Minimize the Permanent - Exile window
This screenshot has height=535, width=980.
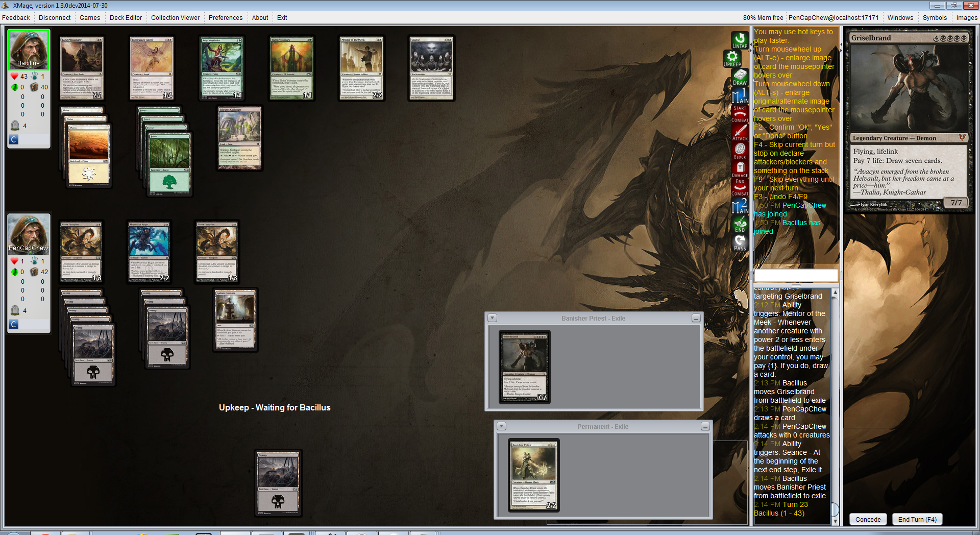pos(705,426)
